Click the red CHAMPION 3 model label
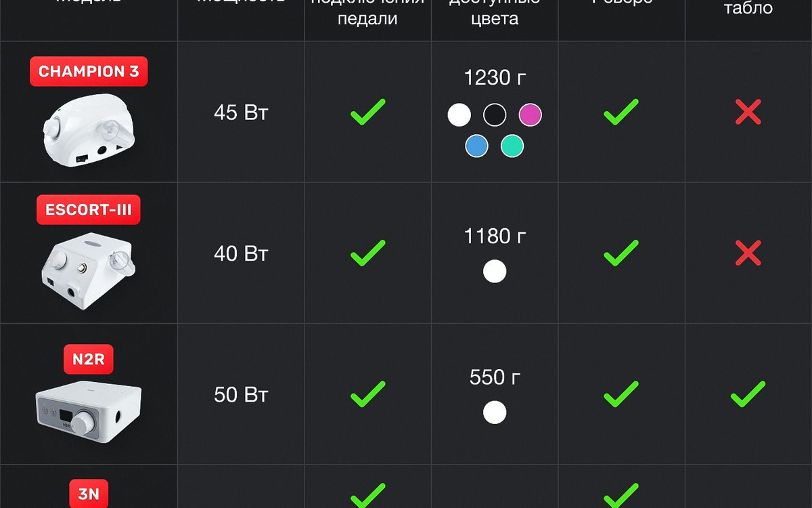812x508 pixels. (x=89, y=72)
